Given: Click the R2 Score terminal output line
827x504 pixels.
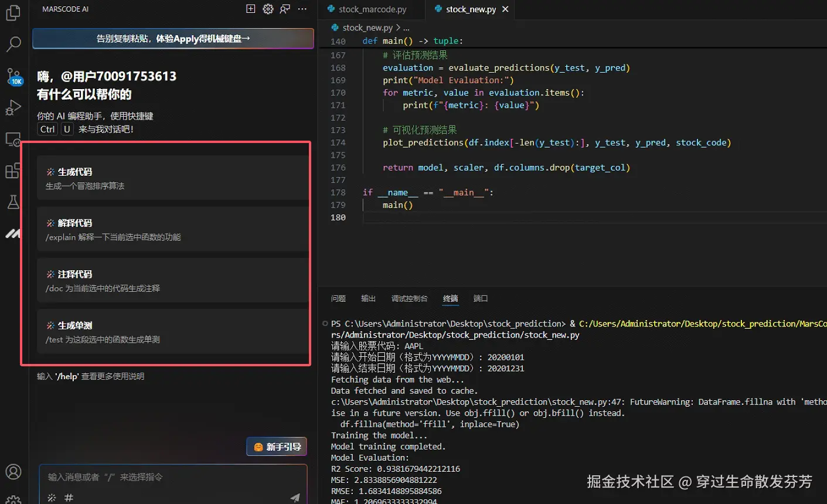Looking at the screenshot, I should point(396,469).
